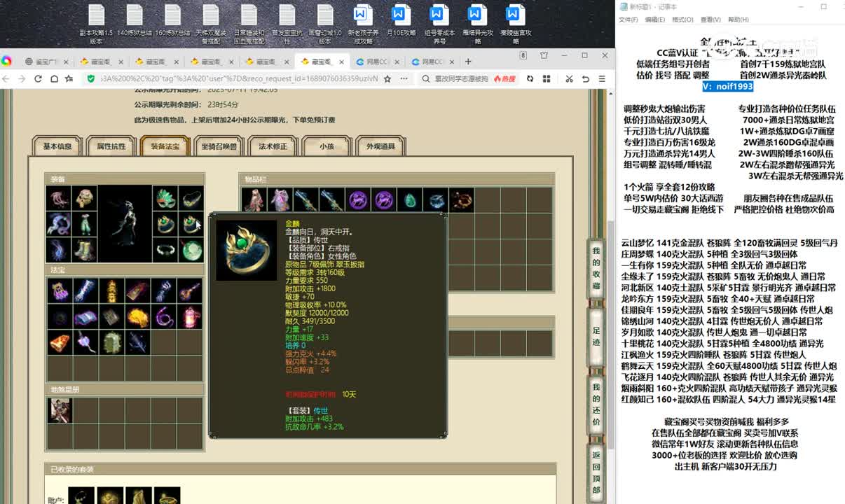
Task: Click the golden helmet in the equipment panel
Action: (x=85, y=199)
